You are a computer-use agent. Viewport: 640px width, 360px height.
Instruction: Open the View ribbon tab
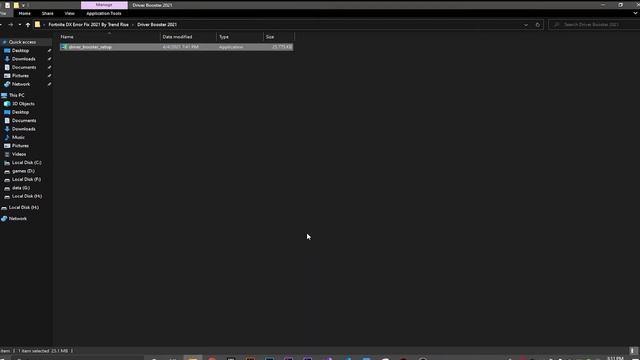click(69, 13)
